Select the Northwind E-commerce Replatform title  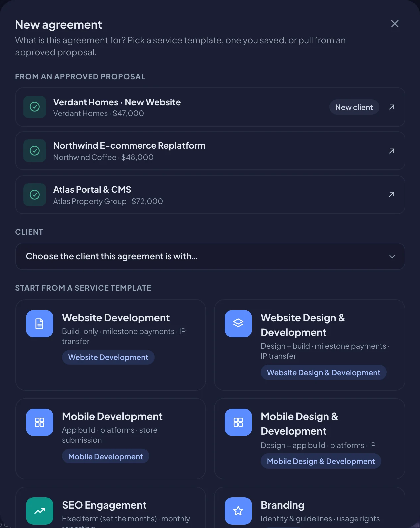pos(129,146)
